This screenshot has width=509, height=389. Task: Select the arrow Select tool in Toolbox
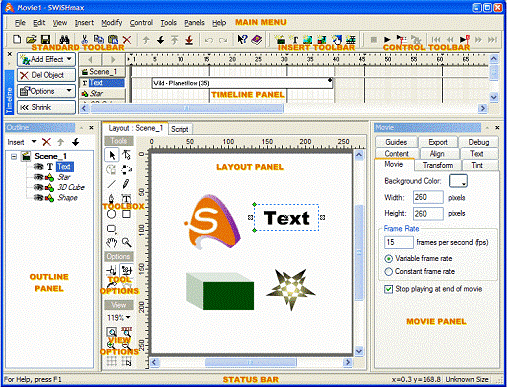[112, 155]
